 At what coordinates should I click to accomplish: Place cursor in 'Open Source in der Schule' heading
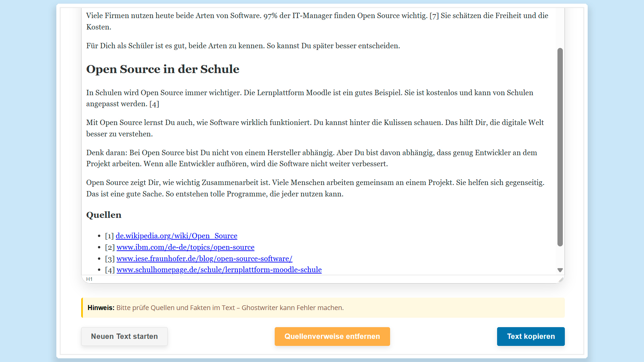(x=163, y=69)
